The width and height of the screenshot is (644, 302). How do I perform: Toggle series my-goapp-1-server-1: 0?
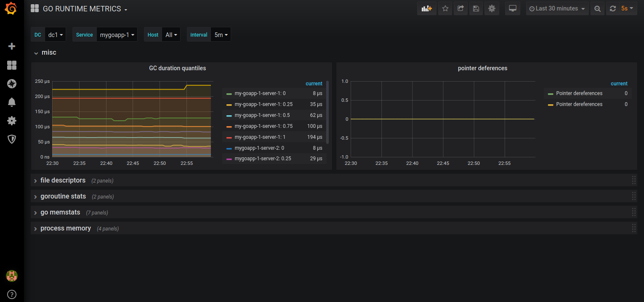tap(260, 93)
